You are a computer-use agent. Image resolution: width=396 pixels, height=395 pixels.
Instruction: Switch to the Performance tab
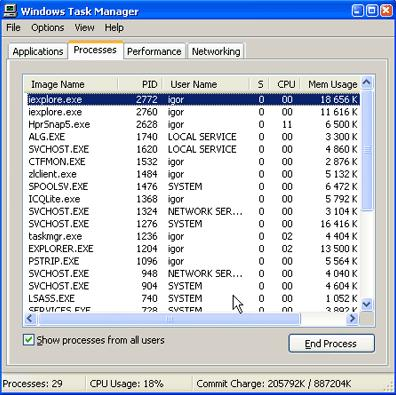click(154, 52)
